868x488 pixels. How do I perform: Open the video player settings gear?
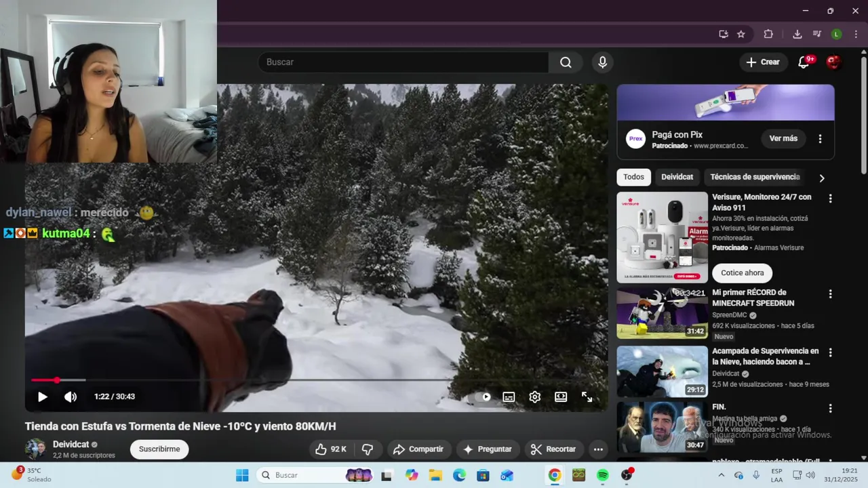pyautogui.click(x=535, y=397)
